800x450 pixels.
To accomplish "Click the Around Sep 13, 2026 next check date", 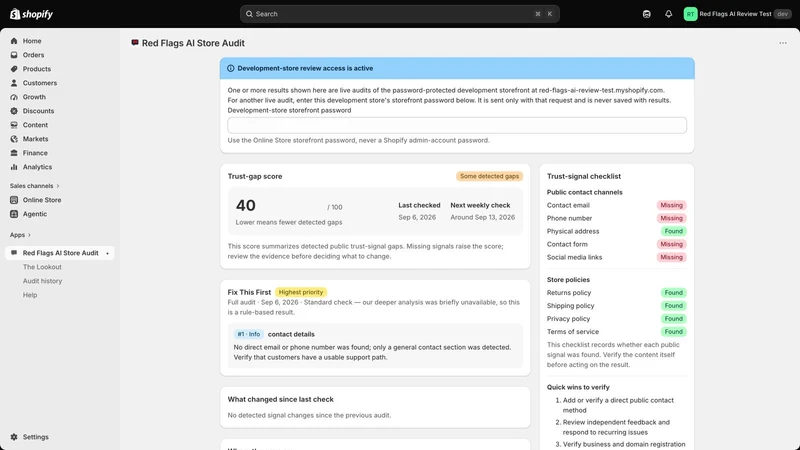I will [x=482, y=217].
